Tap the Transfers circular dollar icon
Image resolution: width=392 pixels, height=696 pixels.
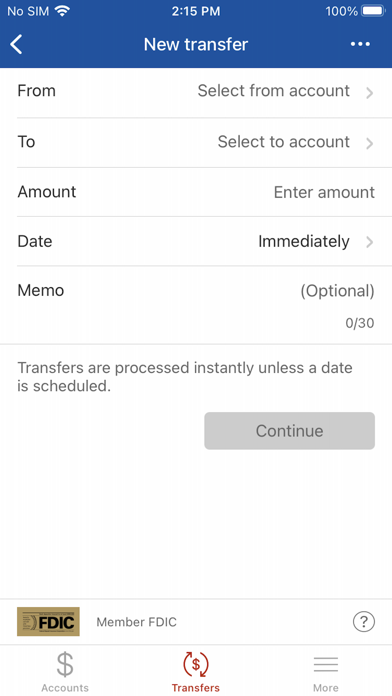(196, 664)
